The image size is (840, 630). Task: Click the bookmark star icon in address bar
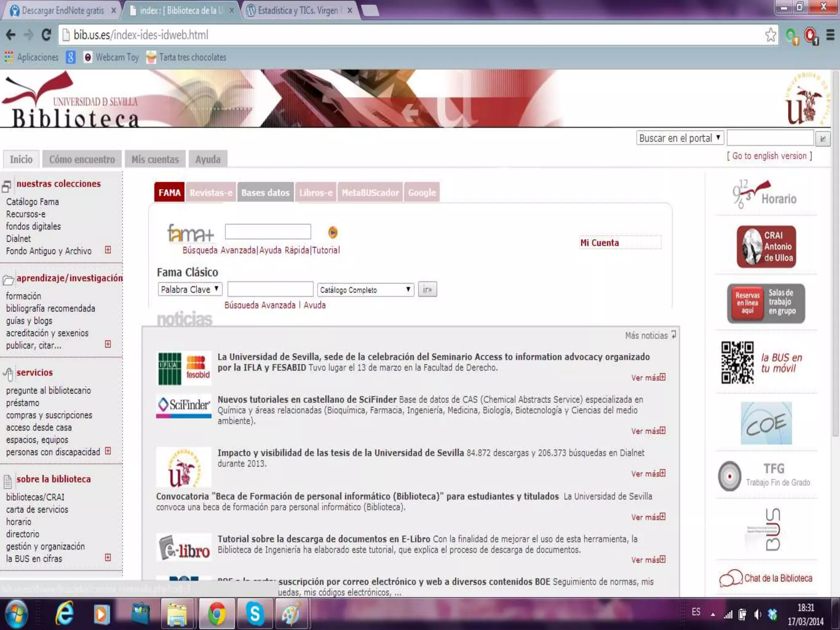(x=770, y=35)
